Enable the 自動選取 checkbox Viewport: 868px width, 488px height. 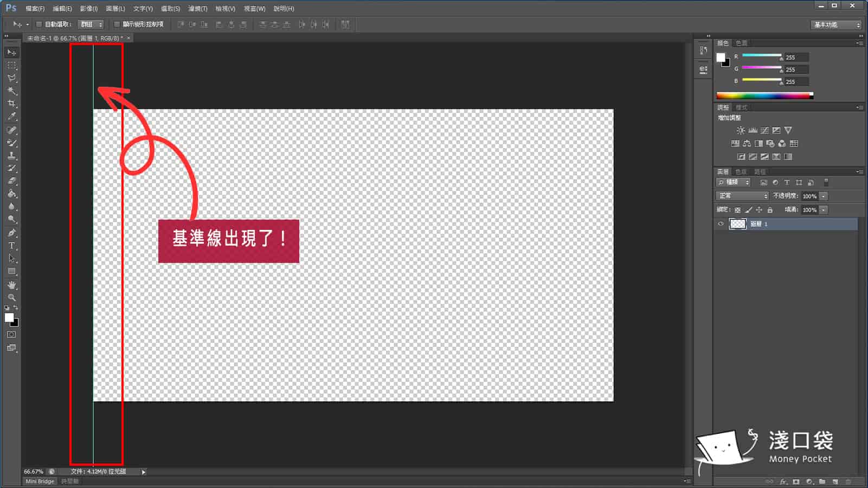click(x=38, y=24)
